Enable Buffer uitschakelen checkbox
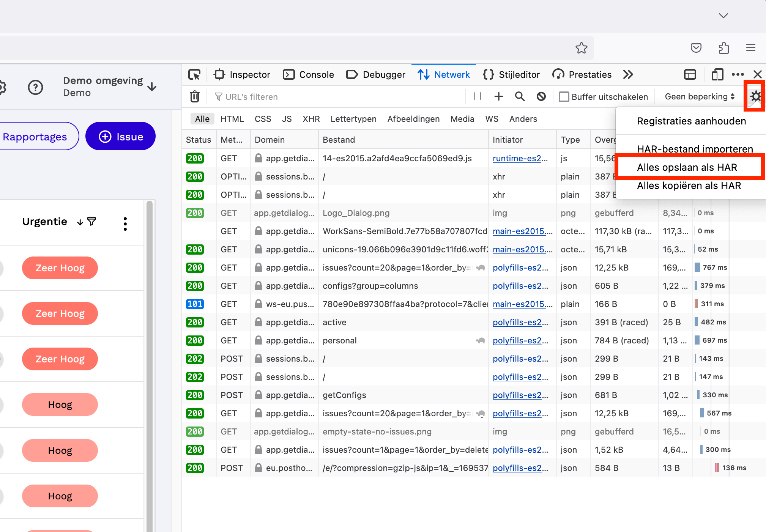Image resolution: width=766 pixels, height=532 pixels. (564, 97)
